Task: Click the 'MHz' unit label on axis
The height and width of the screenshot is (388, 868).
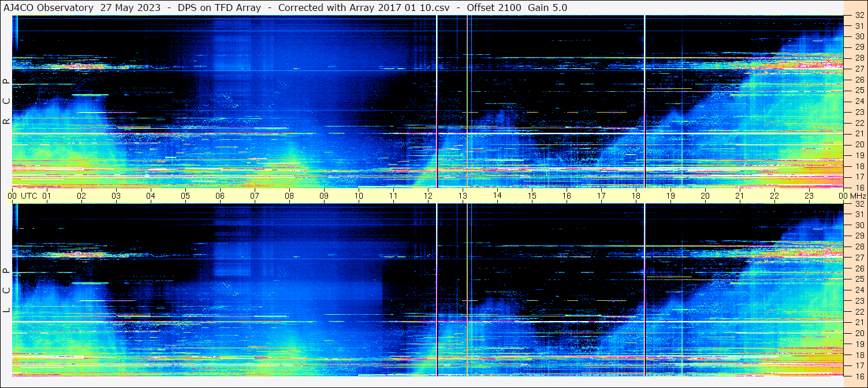Action: pyautogui.click(x=858, y=196)
